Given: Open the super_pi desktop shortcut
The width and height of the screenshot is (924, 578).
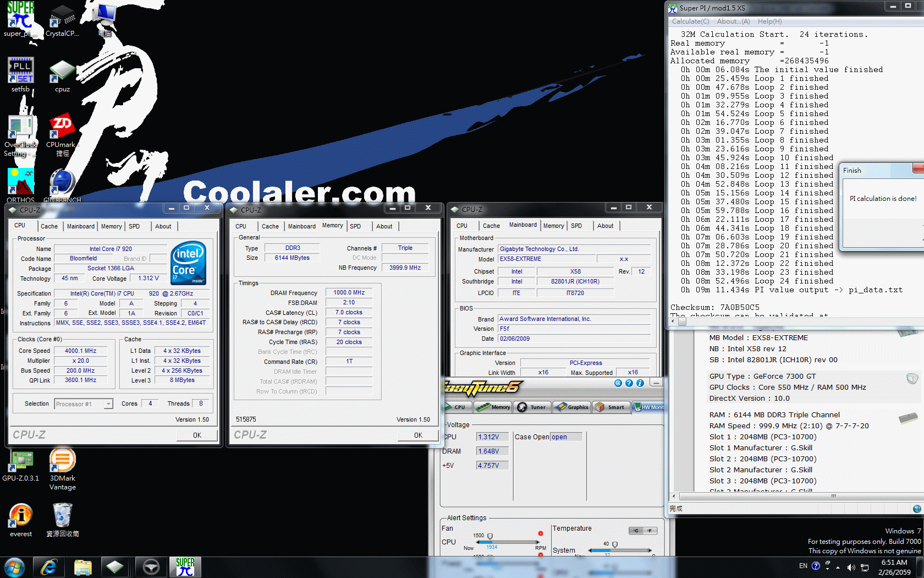Looking at the screenshot, I should tap(20, 19).
